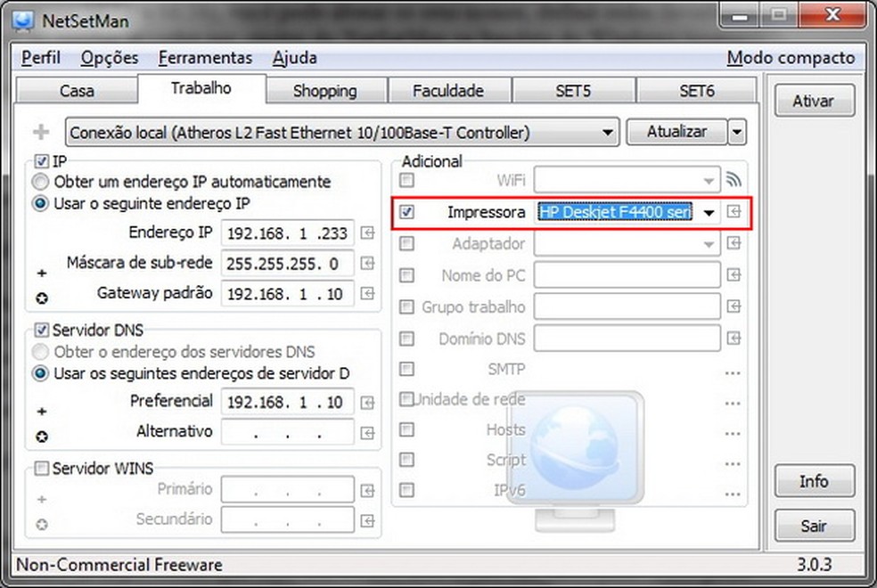
Task: Click the star icon next to Gateway padrão
Action: 41,298
